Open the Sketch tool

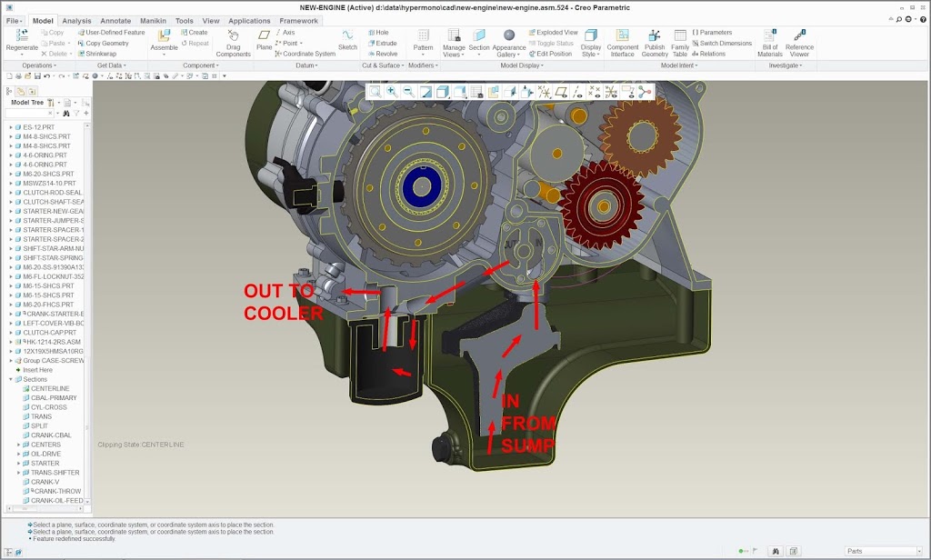click(x=347, y=36)
